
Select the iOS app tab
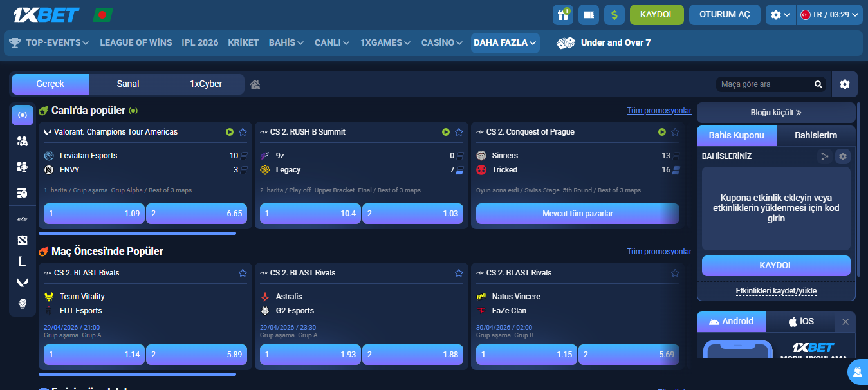(x=801, y=322)
